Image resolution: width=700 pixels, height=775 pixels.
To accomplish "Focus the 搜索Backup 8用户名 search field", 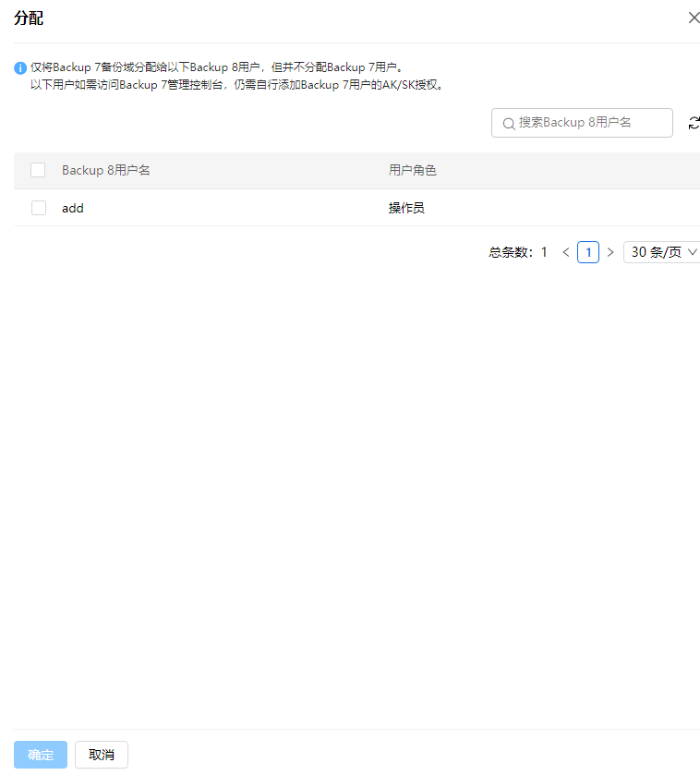I will (591, 123).
